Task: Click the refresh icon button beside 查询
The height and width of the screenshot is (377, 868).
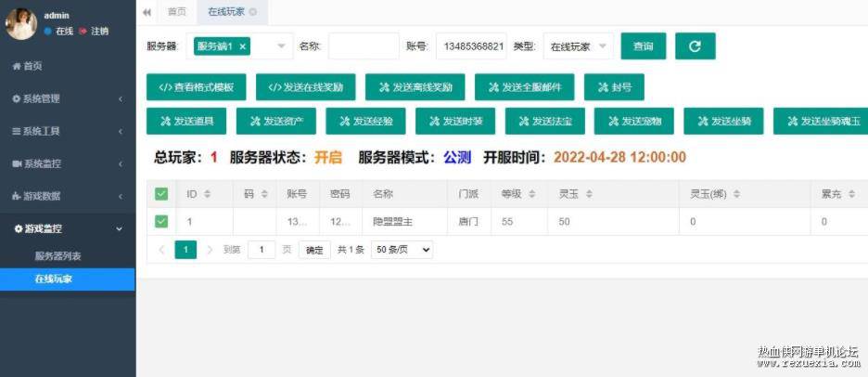Action: [x=696, y=46]
